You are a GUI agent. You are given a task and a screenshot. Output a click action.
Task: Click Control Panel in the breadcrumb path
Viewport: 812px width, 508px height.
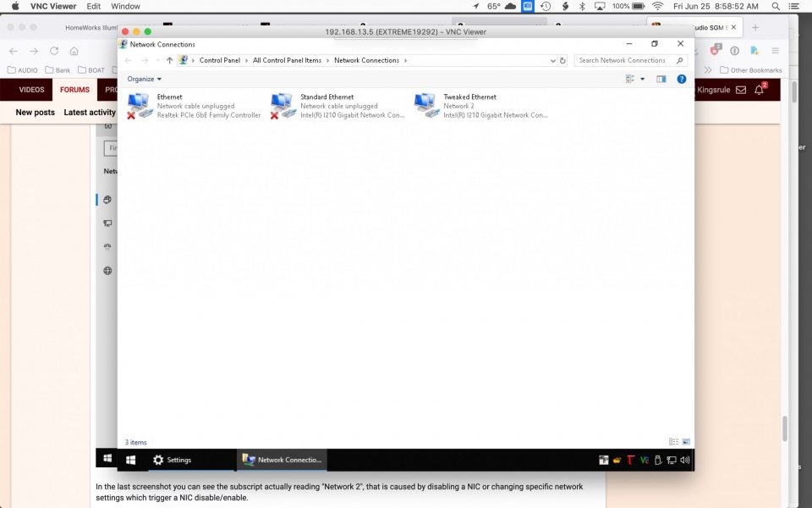[x=220, y=61]
